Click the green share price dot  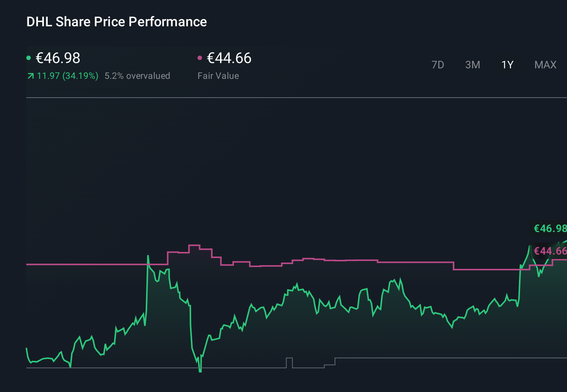click(29, 58)
